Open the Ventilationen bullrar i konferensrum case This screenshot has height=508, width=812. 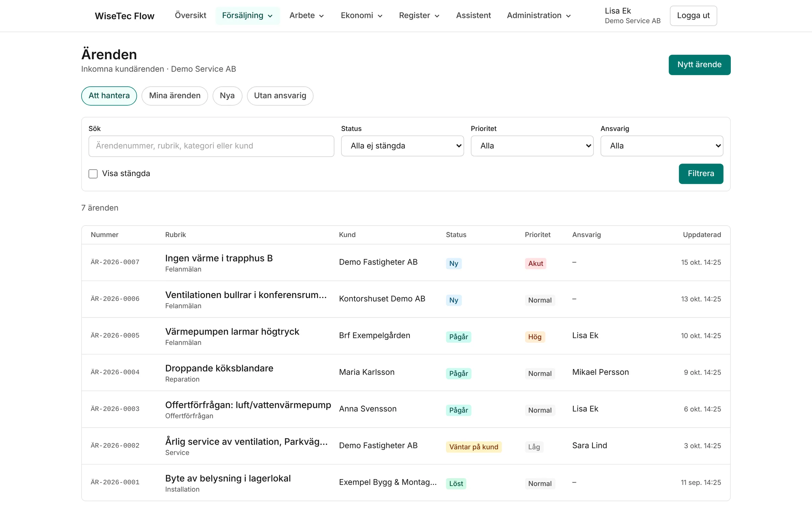(x=246, y=295)
